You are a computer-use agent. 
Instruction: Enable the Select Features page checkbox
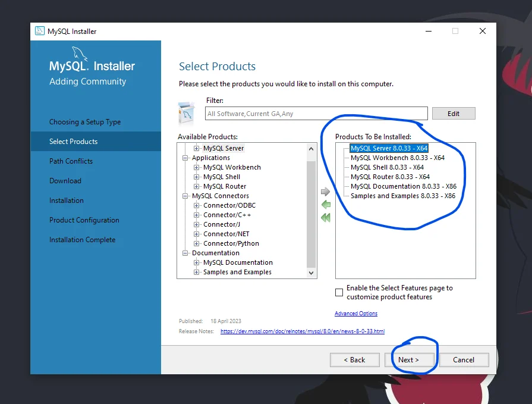pyautogui.click(x=339, y=292)
